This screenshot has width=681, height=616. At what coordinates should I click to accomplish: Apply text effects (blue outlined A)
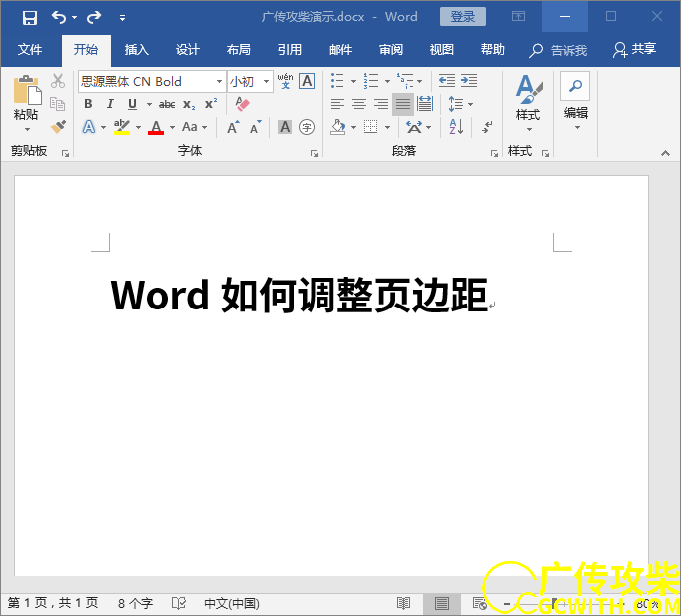(x=89, y=127)
